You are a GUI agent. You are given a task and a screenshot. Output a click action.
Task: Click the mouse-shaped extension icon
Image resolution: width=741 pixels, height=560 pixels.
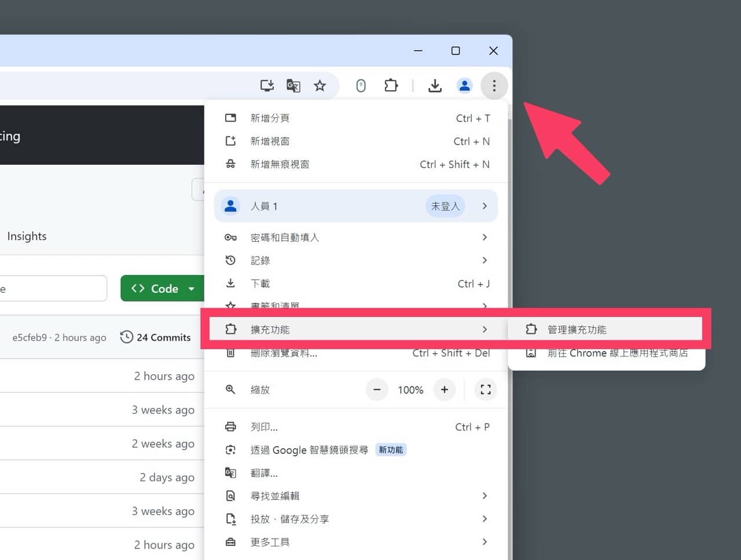point(361,86)
